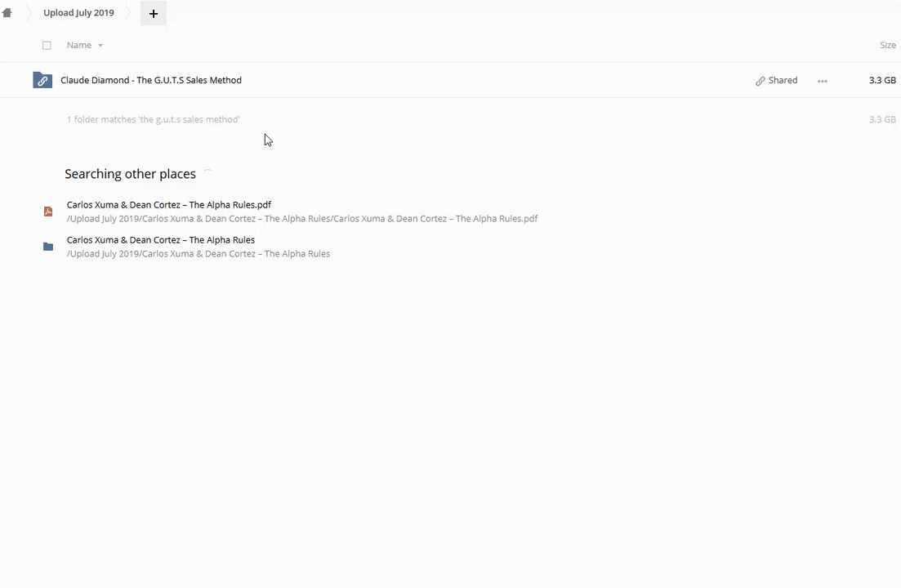Viewport: 901px width, 588px height.
Task: Go to the Home root icon
Action: click(x=7, y=13)
